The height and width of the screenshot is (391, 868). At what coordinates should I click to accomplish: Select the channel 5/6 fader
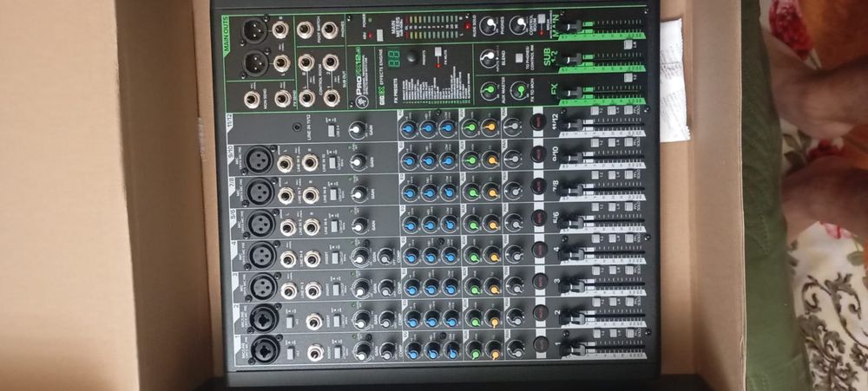tap(569, 222)
